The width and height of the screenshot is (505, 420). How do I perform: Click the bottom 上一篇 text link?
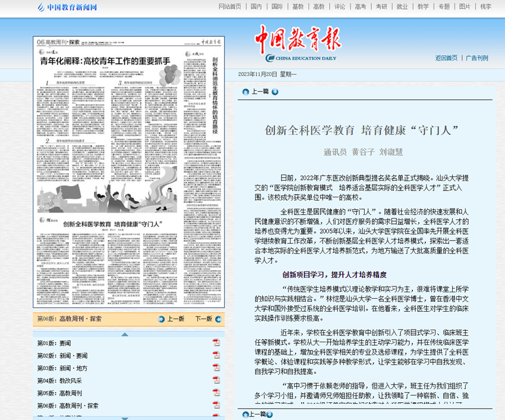257,415
